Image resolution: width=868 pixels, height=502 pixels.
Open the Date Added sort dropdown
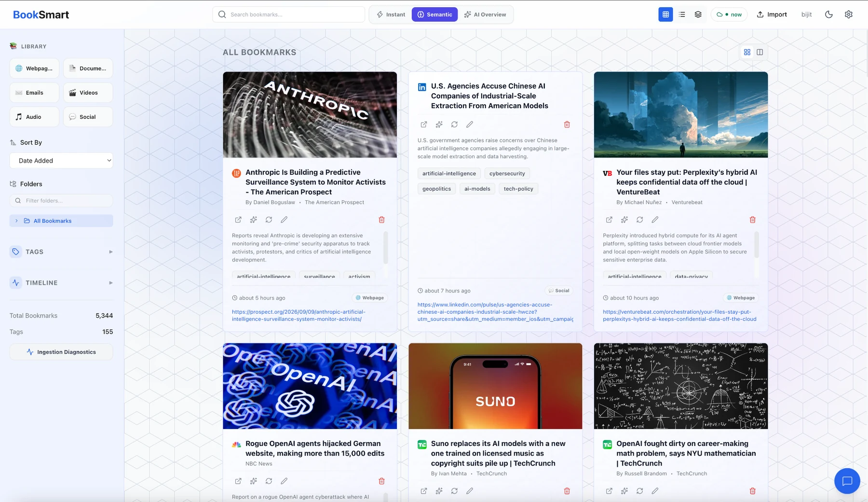(x=61, y=161)
